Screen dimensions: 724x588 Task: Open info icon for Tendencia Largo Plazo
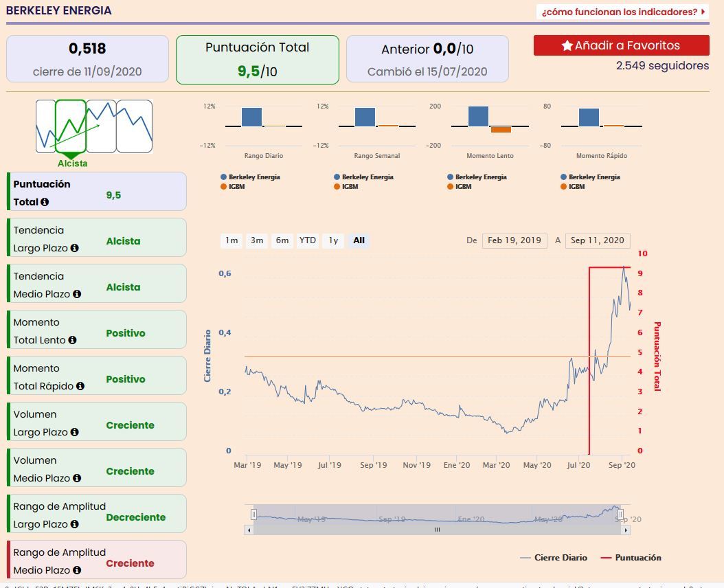[x=74, y=248]
